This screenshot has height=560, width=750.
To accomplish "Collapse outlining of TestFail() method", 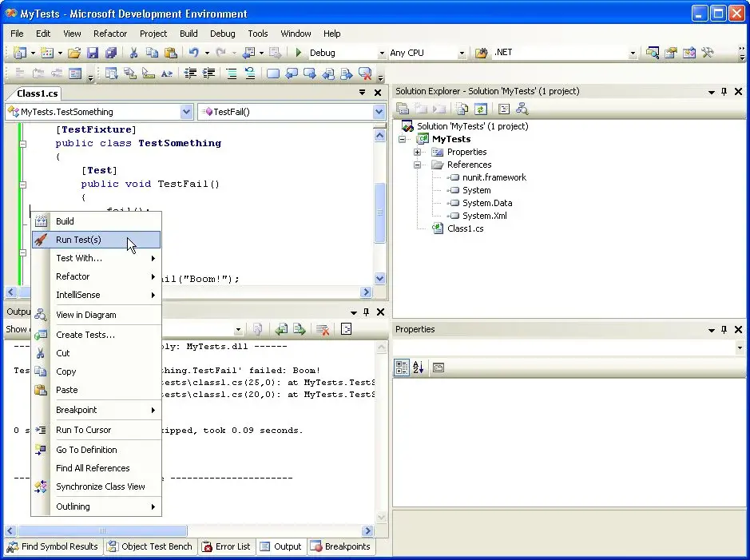I will click(x=22, y=184).
